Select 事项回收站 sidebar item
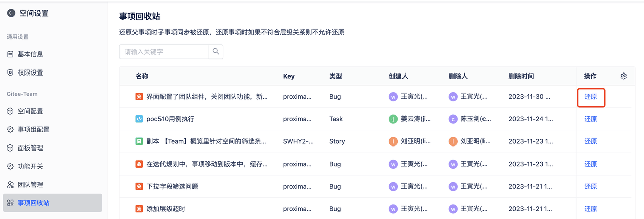 point(33,203)
